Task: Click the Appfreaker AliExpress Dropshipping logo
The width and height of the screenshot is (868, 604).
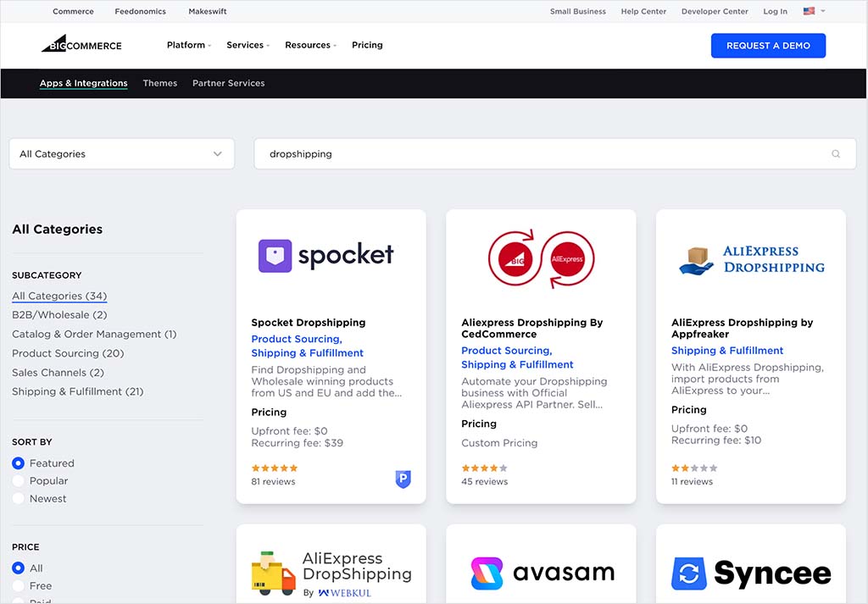Action: click(x=751, y=259)
